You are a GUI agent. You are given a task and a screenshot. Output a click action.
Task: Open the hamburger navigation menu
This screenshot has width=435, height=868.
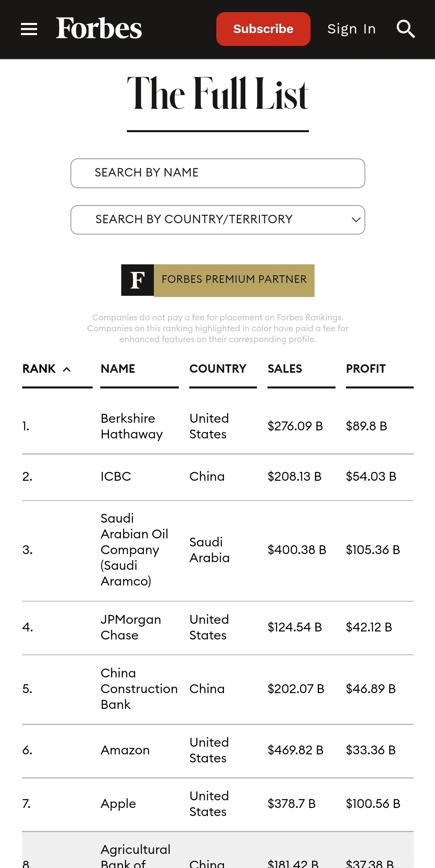click(x=29, y=29)
